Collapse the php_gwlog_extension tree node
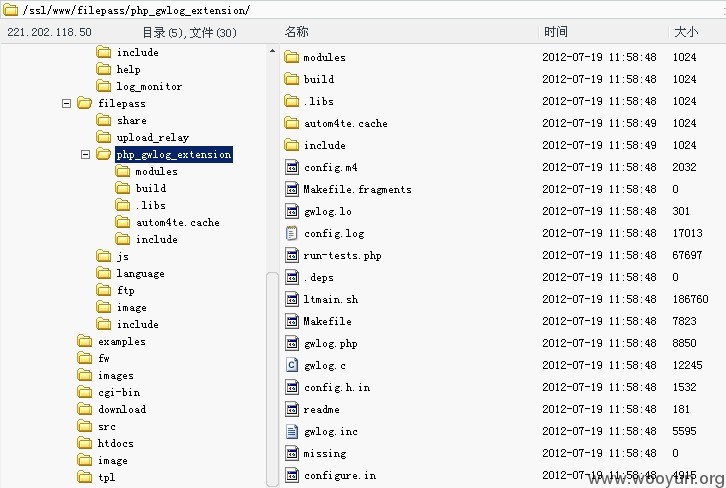The width and height of the screenshot is (726, 488). pyautogui.click(x=86, y=154)
